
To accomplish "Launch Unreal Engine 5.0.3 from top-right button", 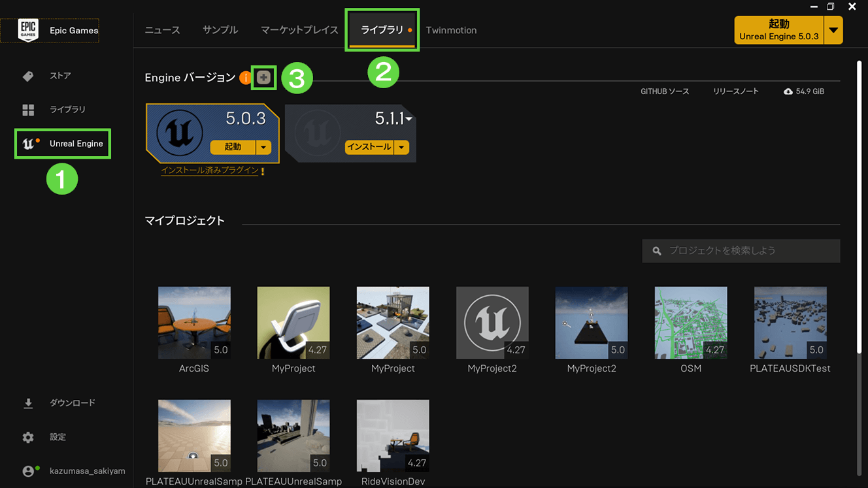I will click(779, 31).
